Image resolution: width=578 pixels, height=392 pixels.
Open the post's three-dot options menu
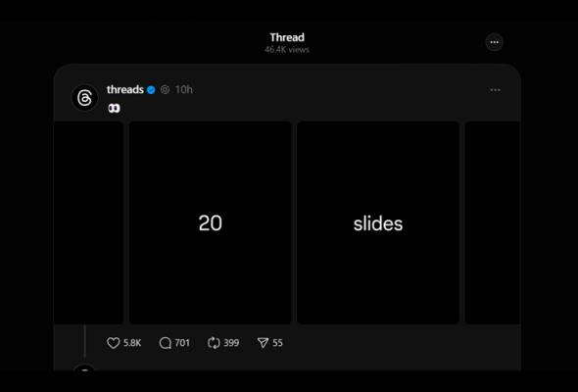tap(495, 90)
